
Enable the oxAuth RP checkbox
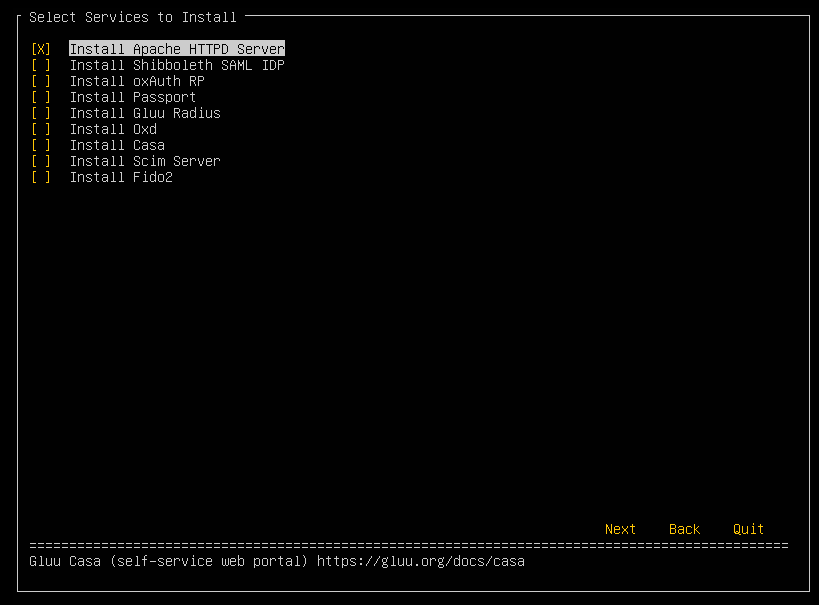[x=41, y=81]
